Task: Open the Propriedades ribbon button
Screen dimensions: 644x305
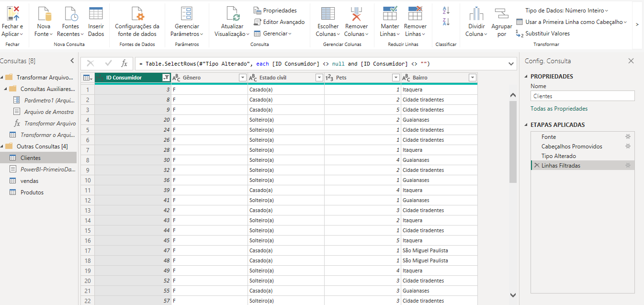Action: 275,10
